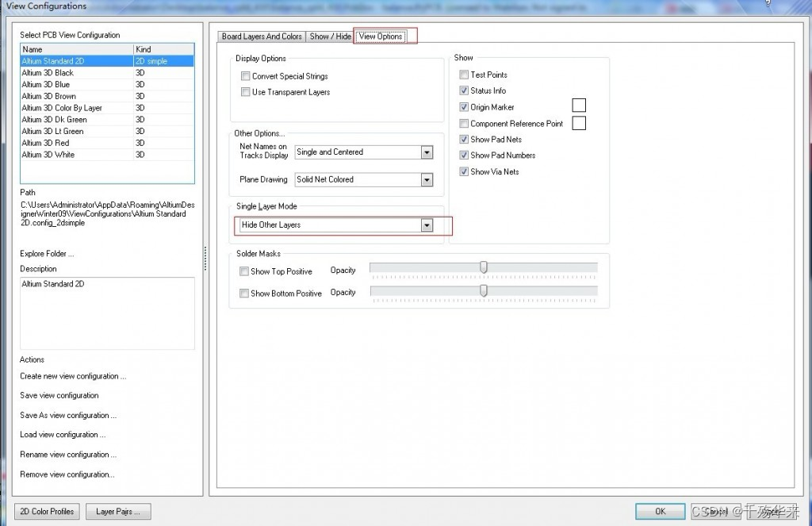Select the View Options tab

(381, 36)
